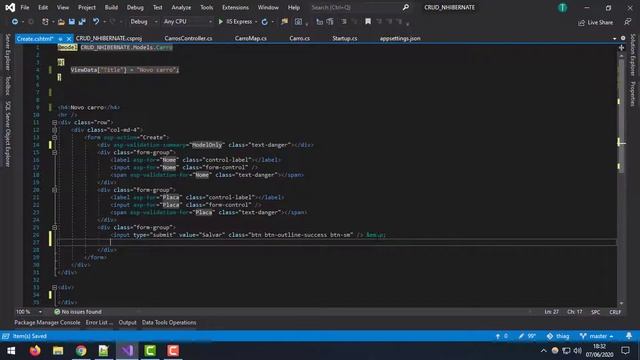Collapse the div class="col-md-4" block

click(x=54, y=130)
